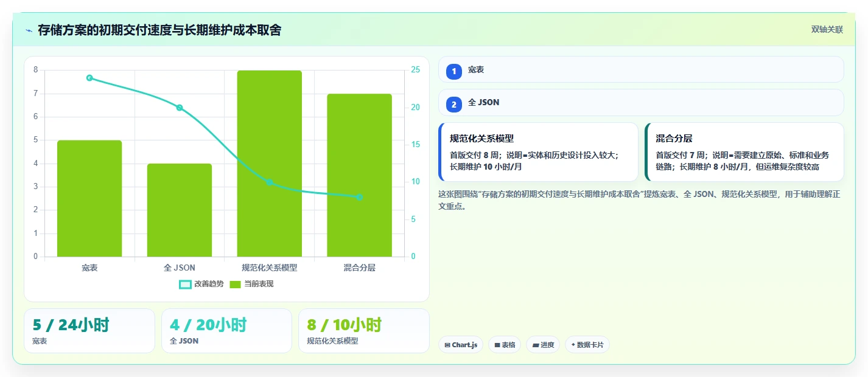
Task: Click the 8 / 10小时 stat card
Action: coord(364,331)
